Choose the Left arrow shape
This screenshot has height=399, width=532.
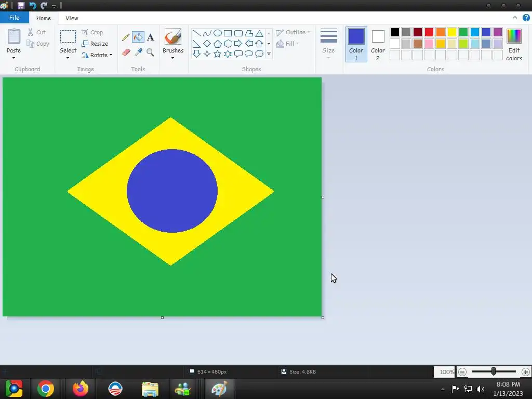249,44
